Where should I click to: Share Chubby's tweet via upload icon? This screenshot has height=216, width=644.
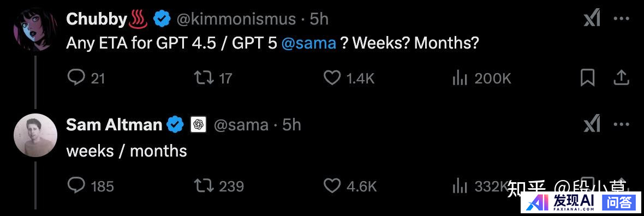point(622,77)
